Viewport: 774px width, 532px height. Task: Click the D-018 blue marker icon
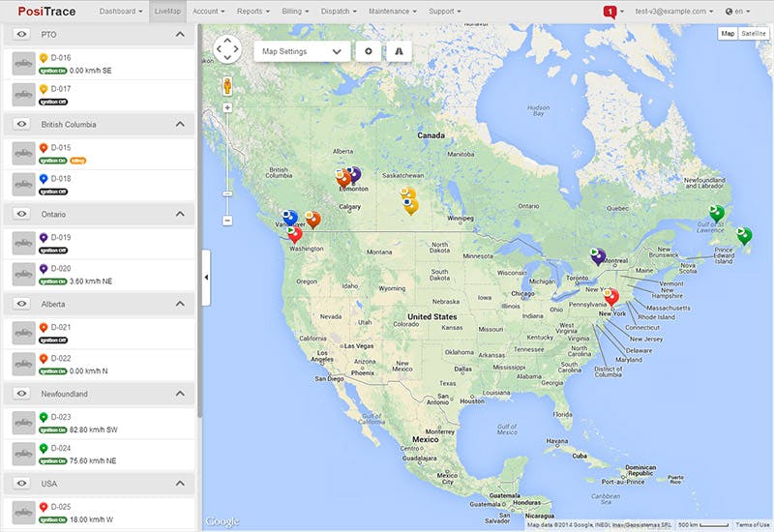pyautogui.click(x=44, y=179)
